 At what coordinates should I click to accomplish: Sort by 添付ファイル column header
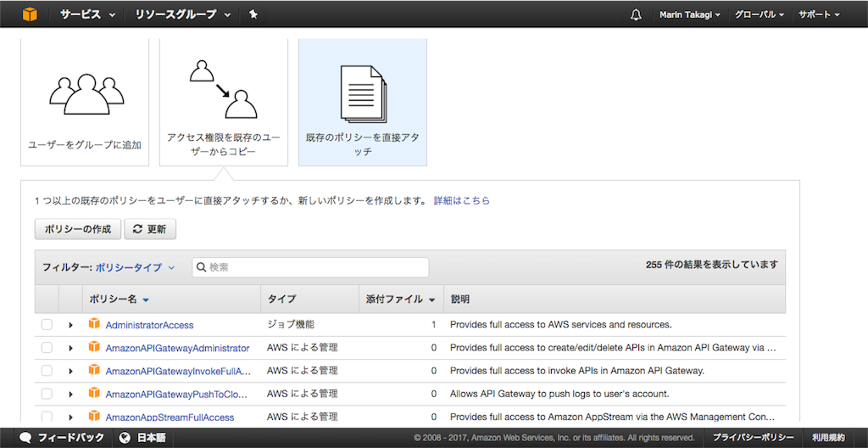[x=401, y=300]
